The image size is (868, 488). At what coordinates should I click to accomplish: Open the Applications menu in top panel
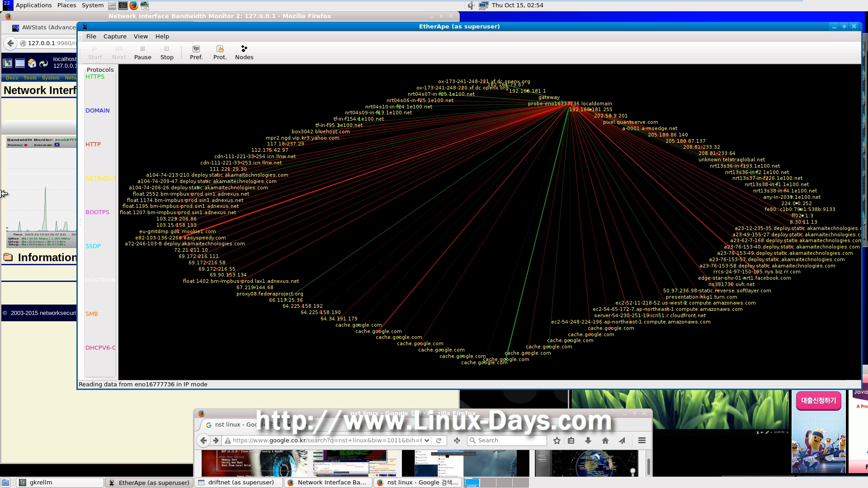coord(33,5)
